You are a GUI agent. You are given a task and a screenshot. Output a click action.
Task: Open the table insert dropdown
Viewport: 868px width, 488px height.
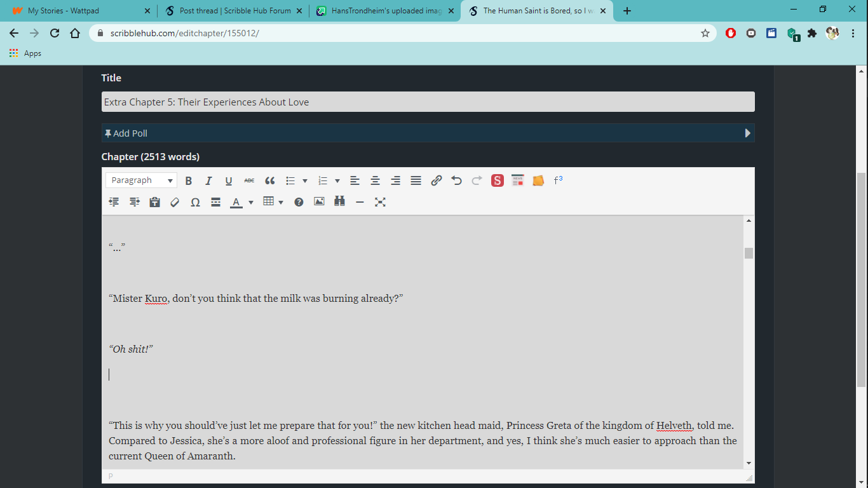(x=281, y=202)
